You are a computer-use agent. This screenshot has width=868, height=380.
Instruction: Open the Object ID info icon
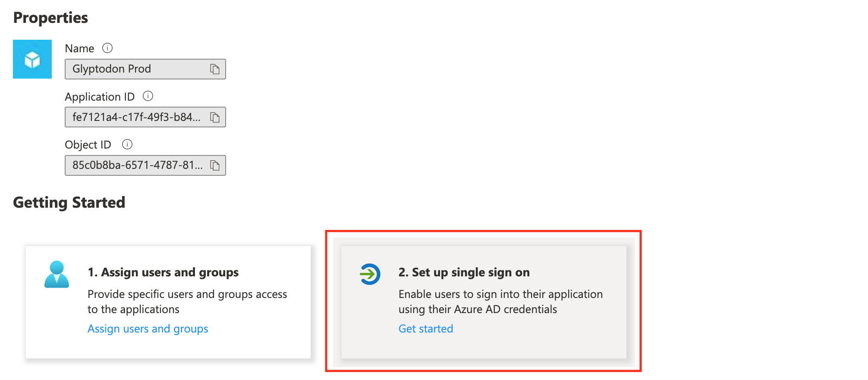click(x=127, y=144)
